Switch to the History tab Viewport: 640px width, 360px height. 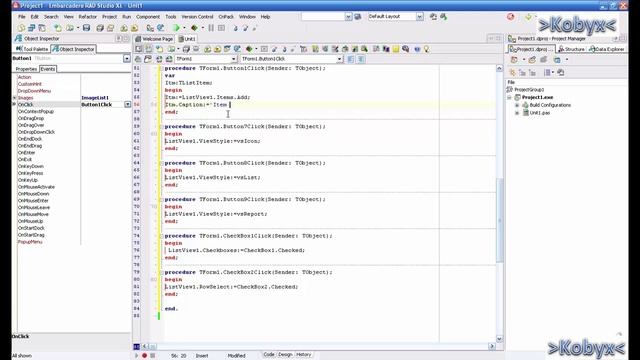pos(303,355)
